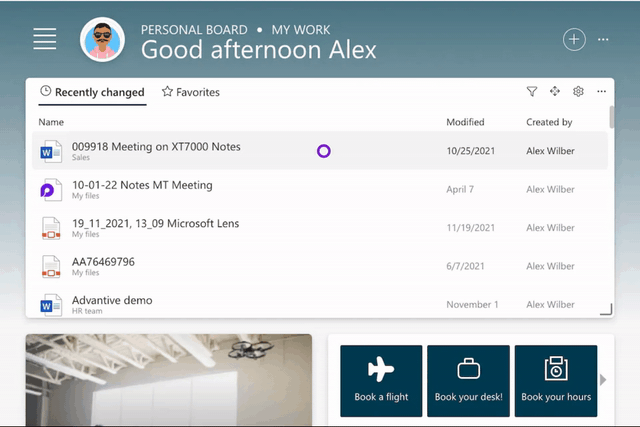Click the PowerPoint icon for AA76469796
The height and width of the screenshot is (427, 640).
click(x=51, y=266)
